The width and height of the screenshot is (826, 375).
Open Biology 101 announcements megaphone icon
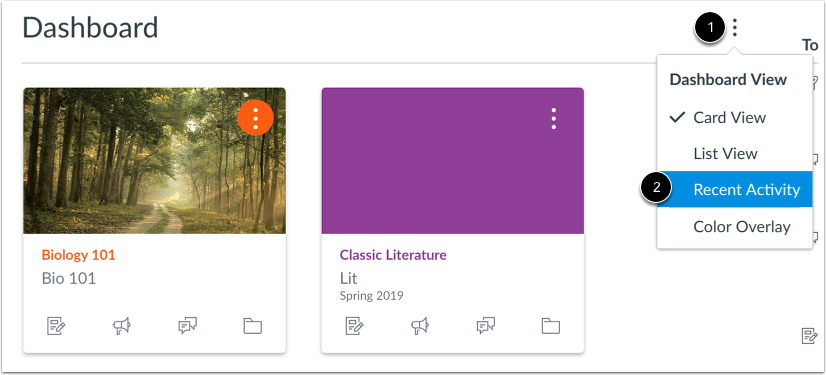tap(121, 326)
